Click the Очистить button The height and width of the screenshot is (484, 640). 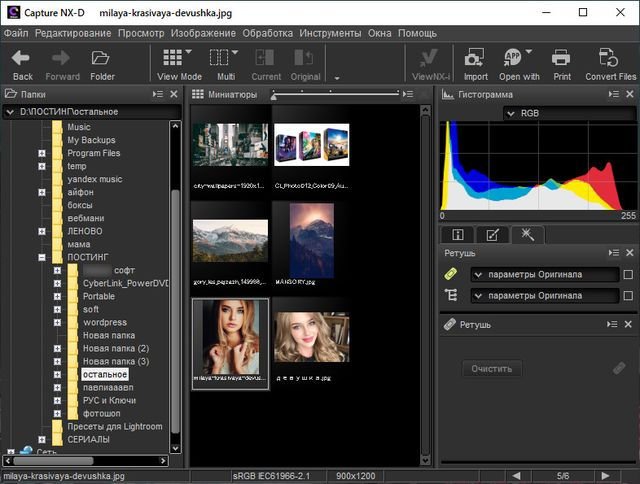pyautogui.click(x=491, y=369)
